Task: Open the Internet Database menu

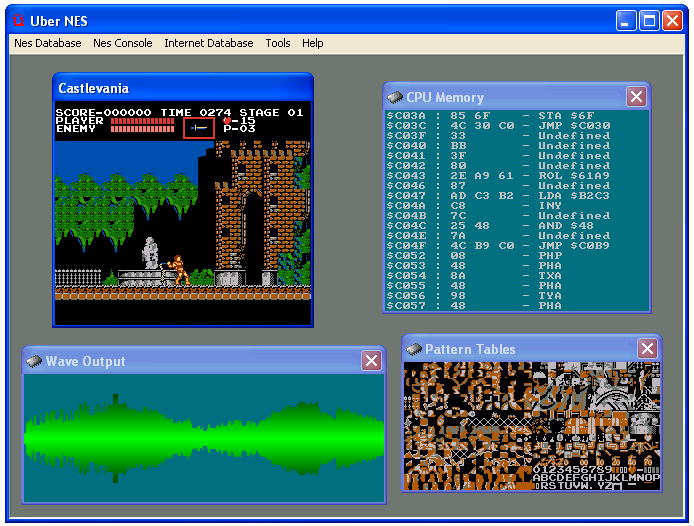Action: pyautogui.click(x=209, y=43)
